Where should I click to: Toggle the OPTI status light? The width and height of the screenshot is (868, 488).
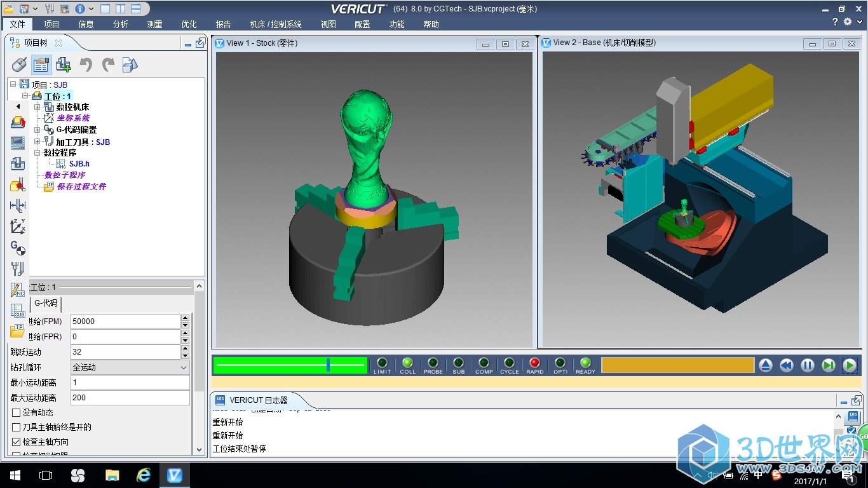click(560, 363)
